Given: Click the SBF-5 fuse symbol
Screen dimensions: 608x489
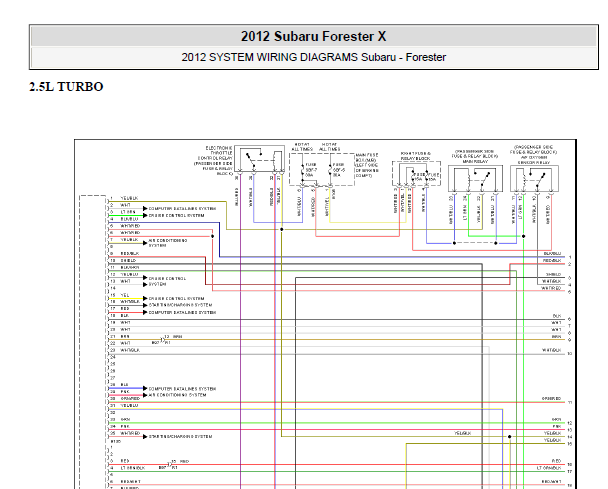Looking at the screenshot, I should pyautogui.click(x=330, y=169).
